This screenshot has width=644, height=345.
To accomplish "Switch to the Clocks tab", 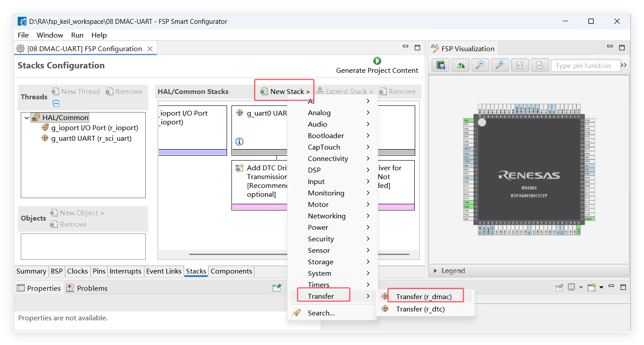I will coord(78,271).
